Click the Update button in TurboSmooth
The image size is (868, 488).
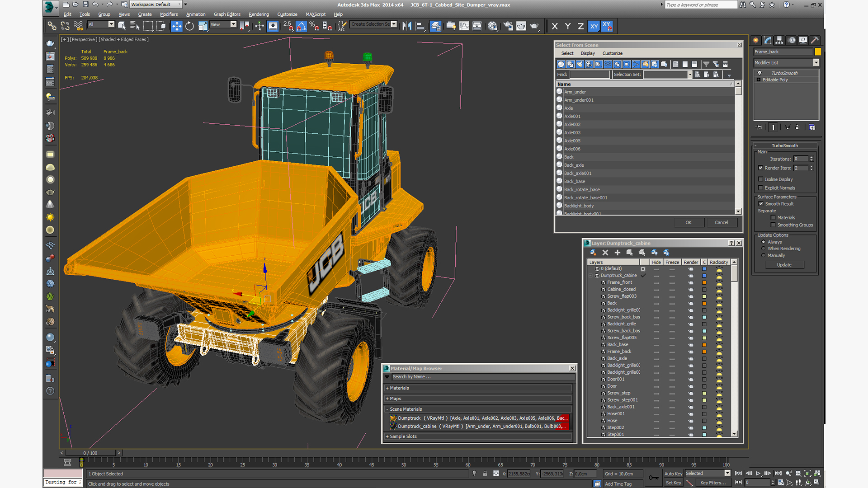pyautogui.click(x=784, y=265)
